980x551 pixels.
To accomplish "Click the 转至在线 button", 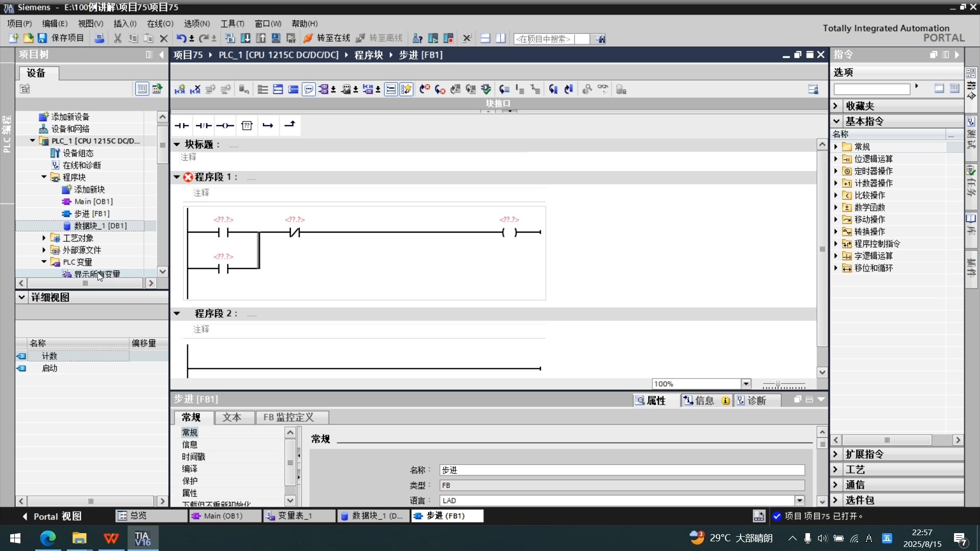I will [x=327, y=38].
